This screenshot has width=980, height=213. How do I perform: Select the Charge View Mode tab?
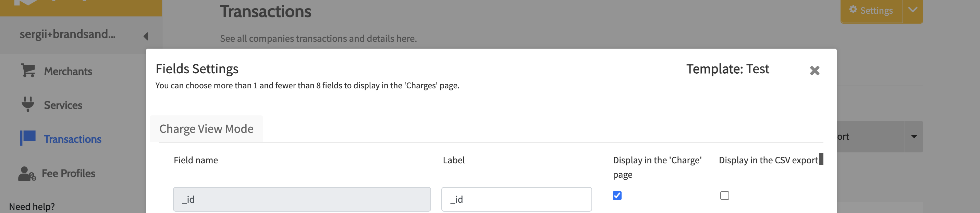[206, 129]
